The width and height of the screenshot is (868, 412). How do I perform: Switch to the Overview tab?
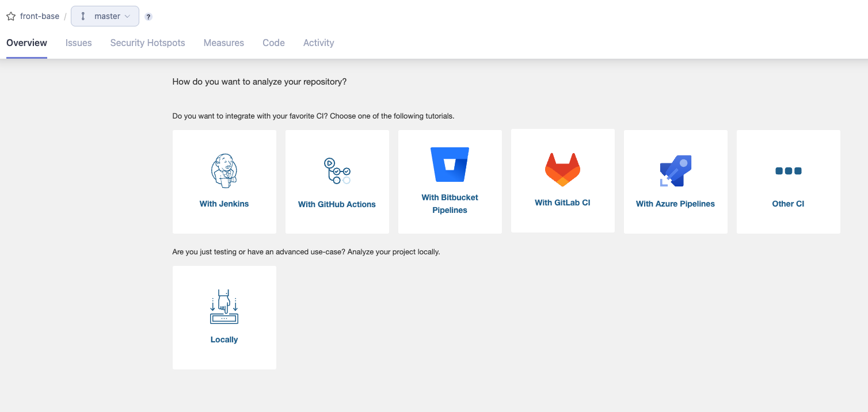coord(26,43)
